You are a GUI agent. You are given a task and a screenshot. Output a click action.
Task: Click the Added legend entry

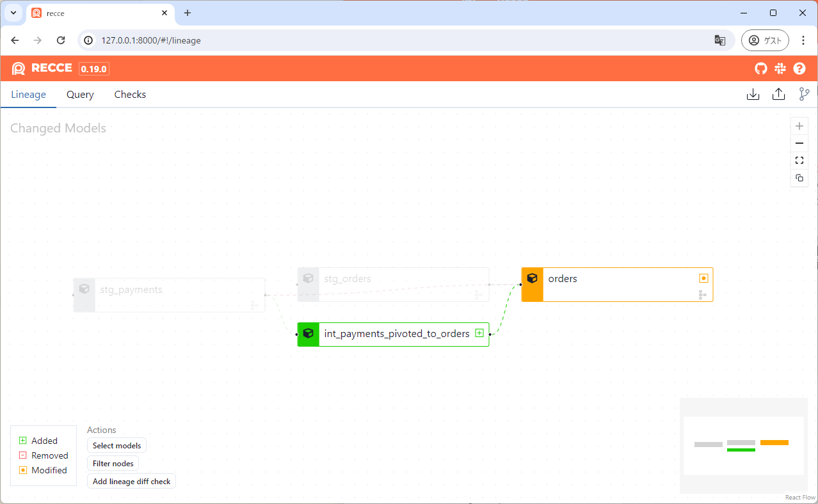click(x=38, y=441)
